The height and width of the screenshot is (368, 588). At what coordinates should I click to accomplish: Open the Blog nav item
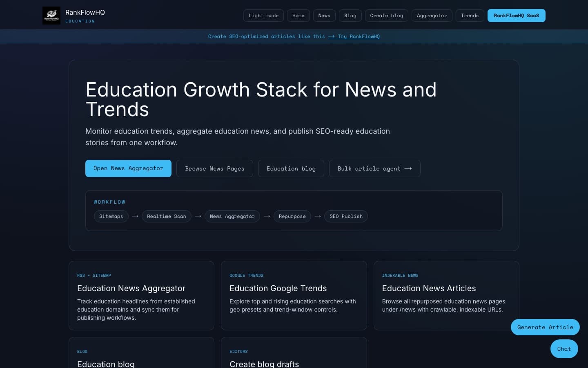pyautogui.click(x=350, y=16)
